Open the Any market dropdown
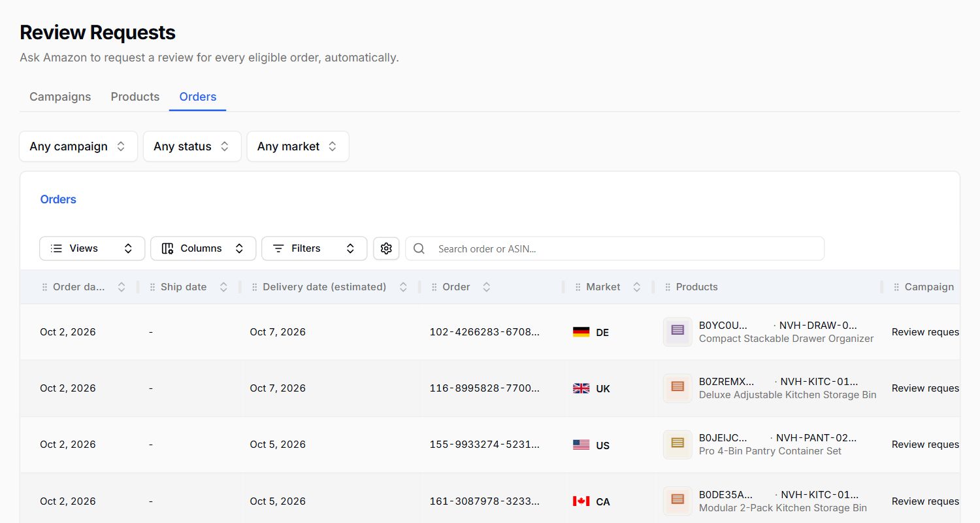The image size is (980, 523). click(x=298, y=146)
